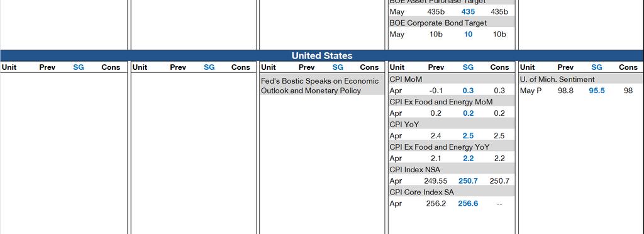Select the CPI Core Index SA label
This screenshot has height=234, width=644.
point(421,192)
